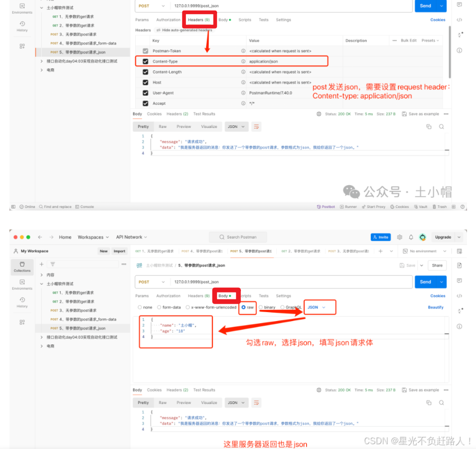Click the info icon in the User-Agent row

[243, 93]
